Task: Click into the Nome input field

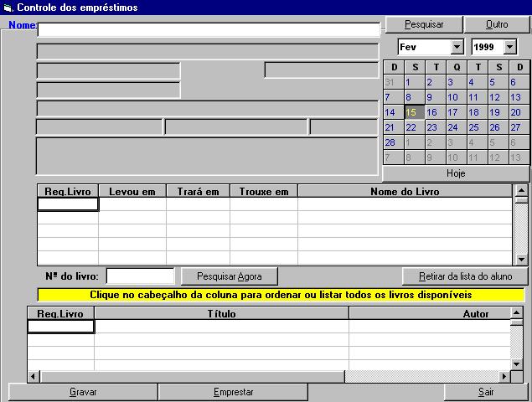Action: (x=208, y=29)
